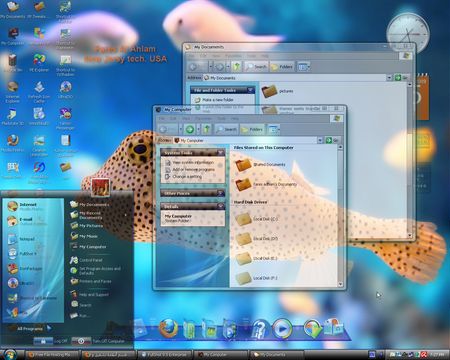Open the Internet Explorer desktop icon
Viewport: 450px width, 360px height.
pyautogui.click(x=12, y=92)
